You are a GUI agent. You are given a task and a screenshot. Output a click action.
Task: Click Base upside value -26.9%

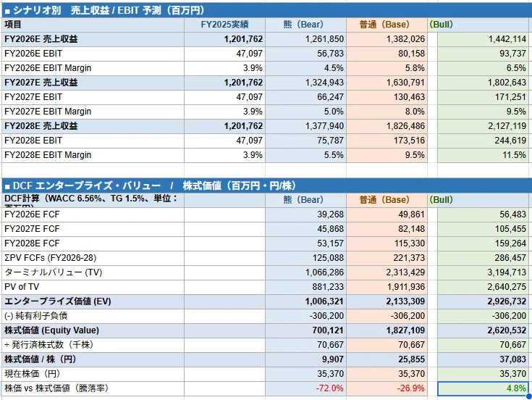411,388
